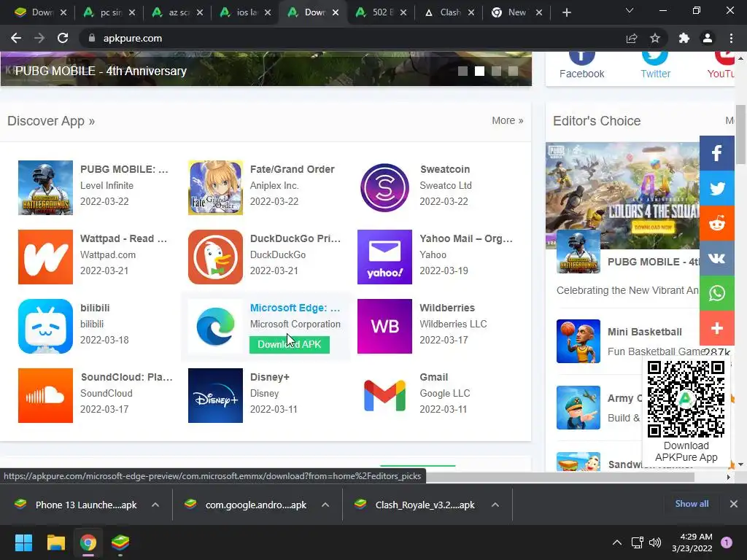Open the Chrome three-dot menu

click(731, 38)
